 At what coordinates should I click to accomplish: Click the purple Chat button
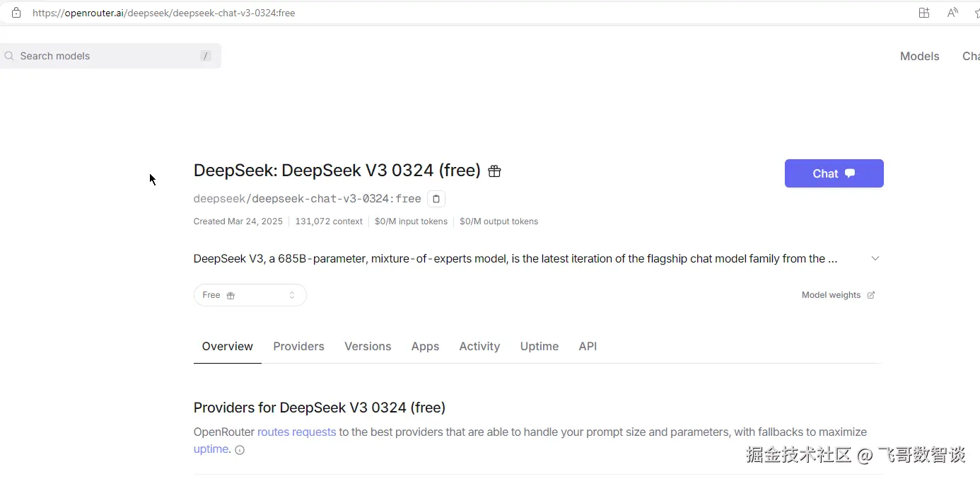pos(834,173)
